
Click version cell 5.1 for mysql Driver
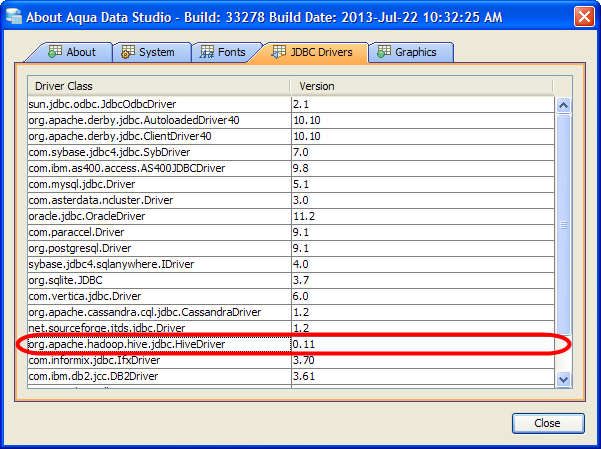[x=423, y=184]
